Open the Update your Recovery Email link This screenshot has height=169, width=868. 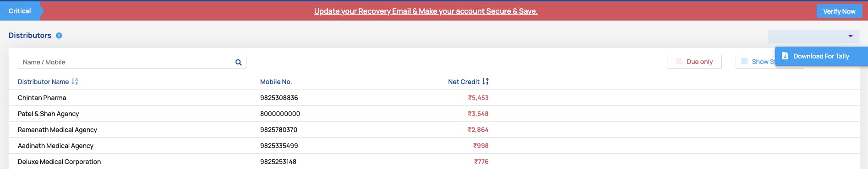[x=426, y=11]
